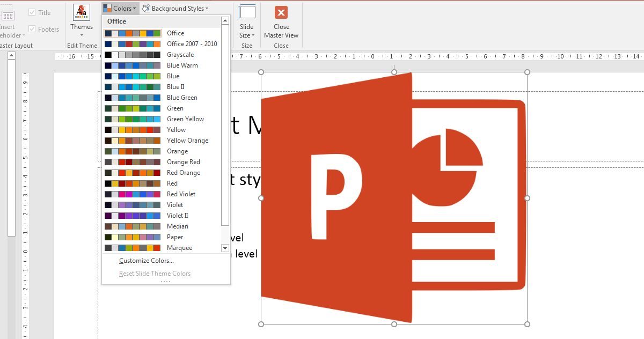Click the Marquee color swatch strip

tap(133, 248)
